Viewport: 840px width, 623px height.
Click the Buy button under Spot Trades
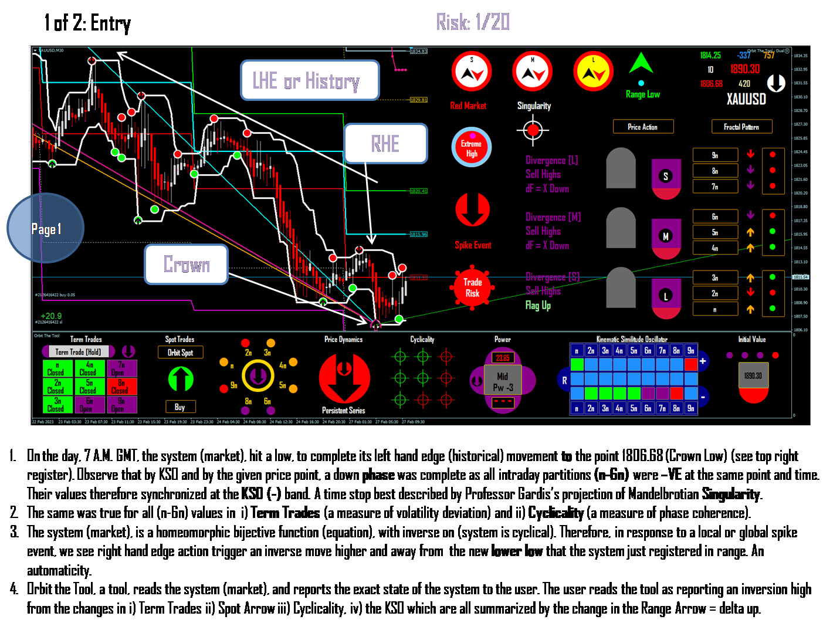[180, 407]
